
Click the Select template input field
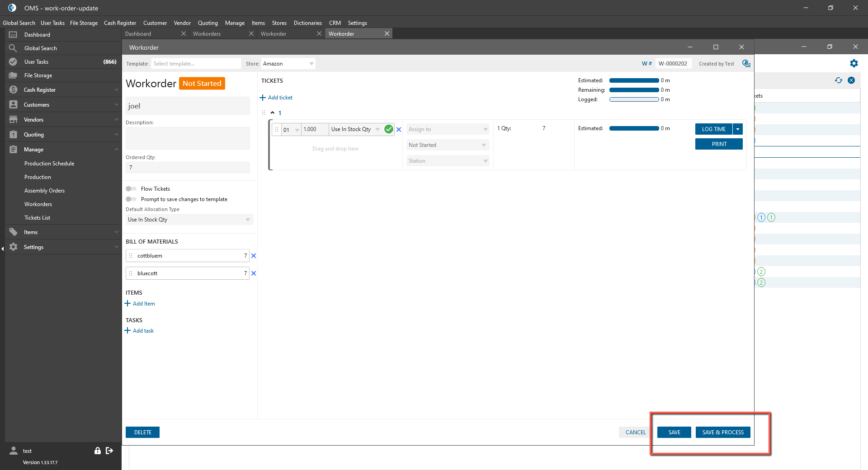click(x=196, y=64)
